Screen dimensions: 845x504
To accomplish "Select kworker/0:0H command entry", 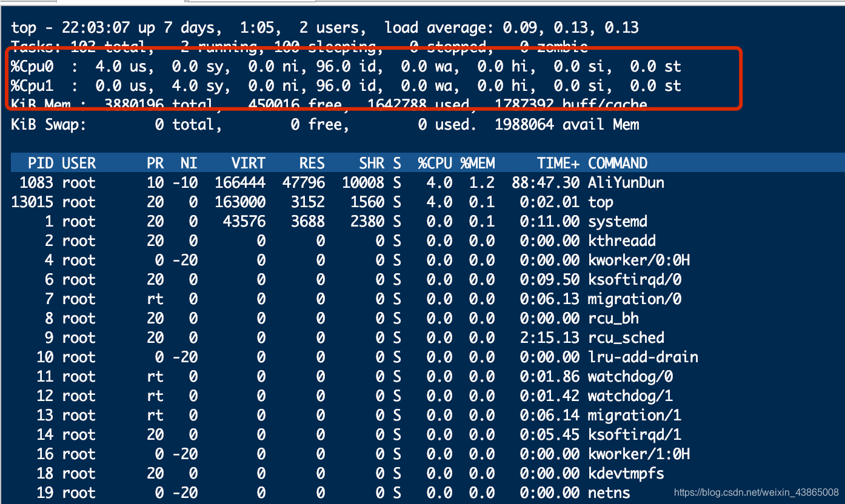I will pos(639,260).
